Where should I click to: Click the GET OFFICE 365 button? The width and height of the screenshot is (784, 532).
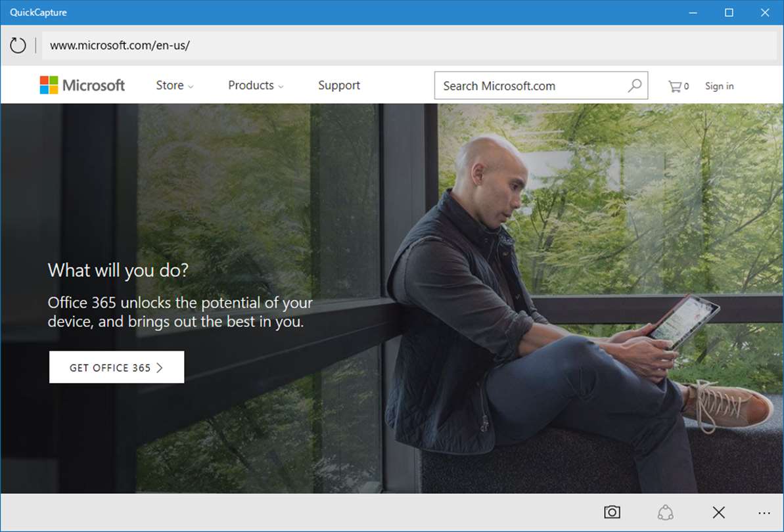pyautogui.click(x=116, y=367)
